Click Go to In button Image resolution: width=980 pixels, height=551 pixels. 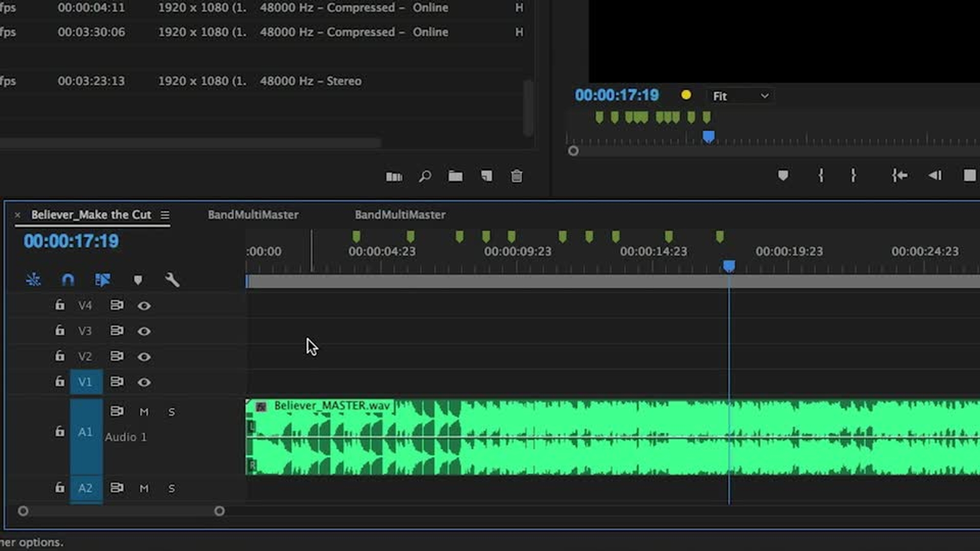(x=899, y=176)
